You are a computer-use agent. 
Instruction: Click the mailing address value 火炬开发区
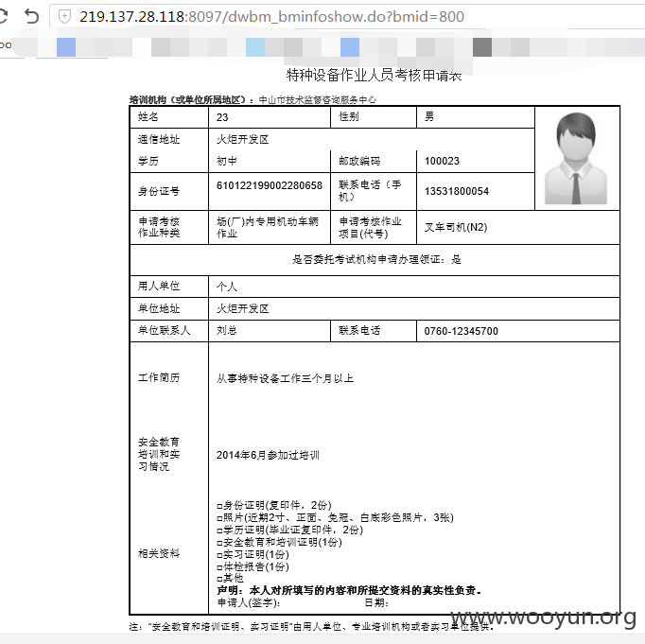[x=243, y=139]
